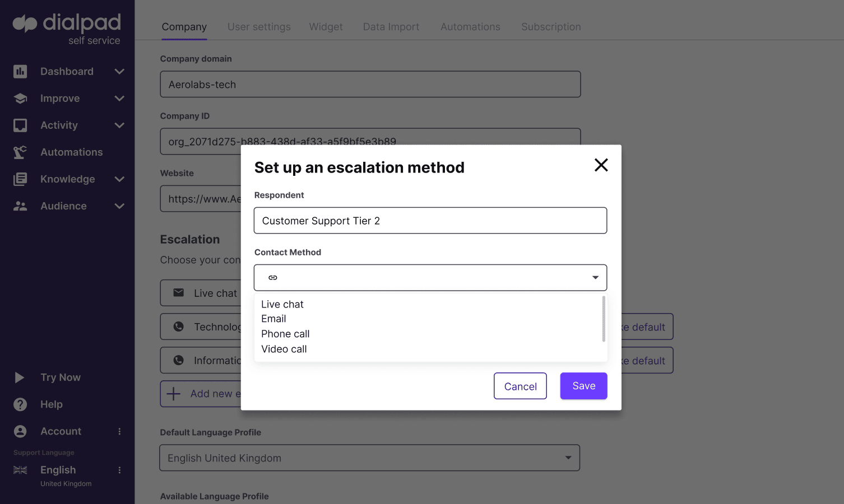Switch to the Subscription tab
844x504 pixels.
551,26
